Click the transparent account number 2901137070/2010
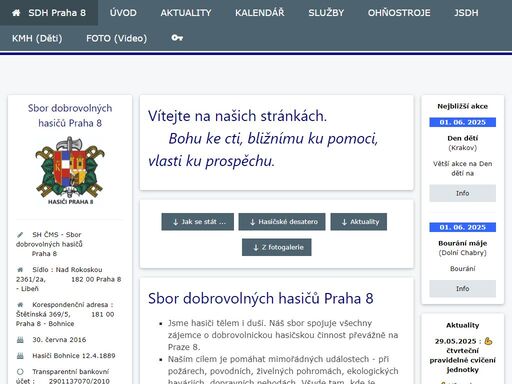The height and width of the screenshot is (384, 512). [x=79, y=381]
